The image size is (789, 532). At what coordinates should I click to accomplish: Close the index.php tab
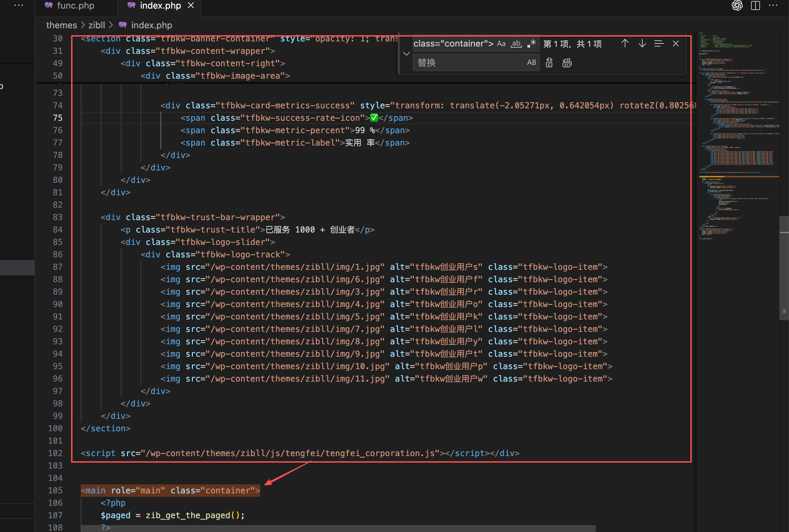[x=191, y=6]
